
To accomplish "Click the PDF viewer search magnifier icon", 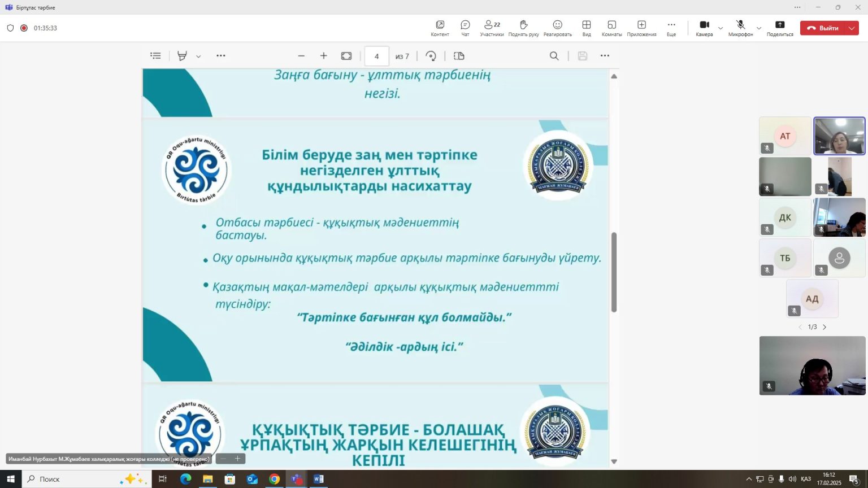I will coord(554,56).
